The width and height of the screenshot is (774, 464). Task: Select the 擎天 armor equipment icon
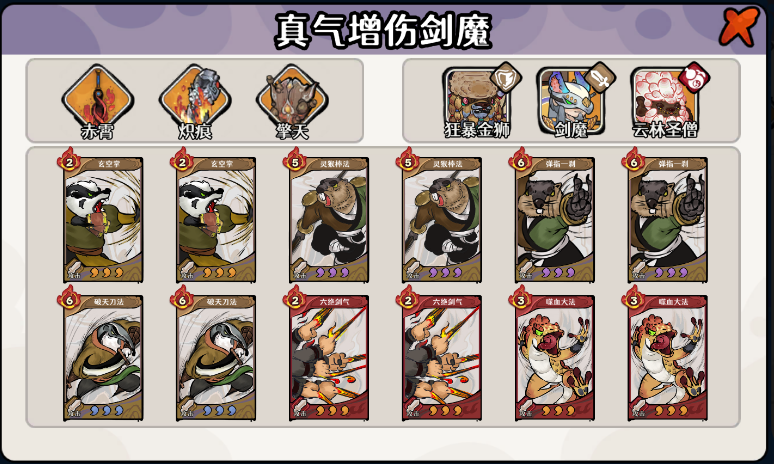[x=292, y=98]
